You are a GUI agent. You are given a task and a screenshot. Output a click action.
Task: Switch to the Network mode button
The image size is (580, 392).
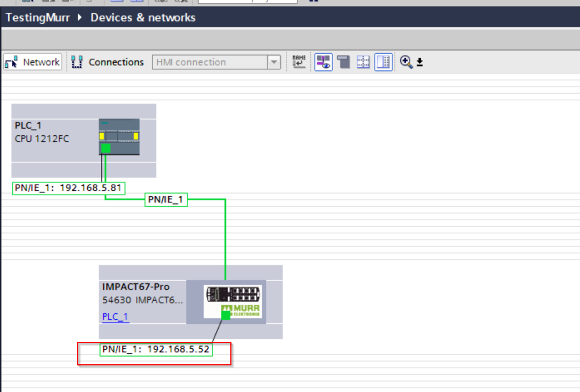pyautogui.click(x=33, y=62)
